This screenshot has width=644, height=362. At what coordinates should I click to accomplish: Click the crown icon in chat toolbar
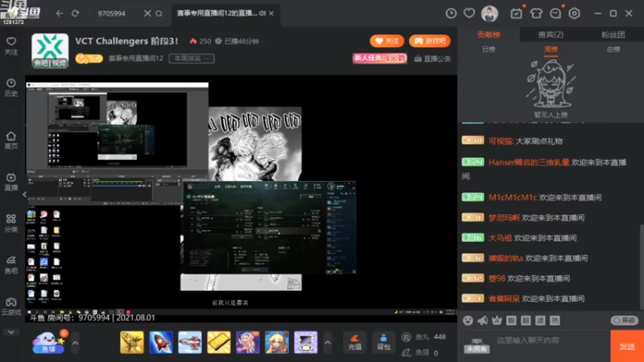(x=497, y=320)
